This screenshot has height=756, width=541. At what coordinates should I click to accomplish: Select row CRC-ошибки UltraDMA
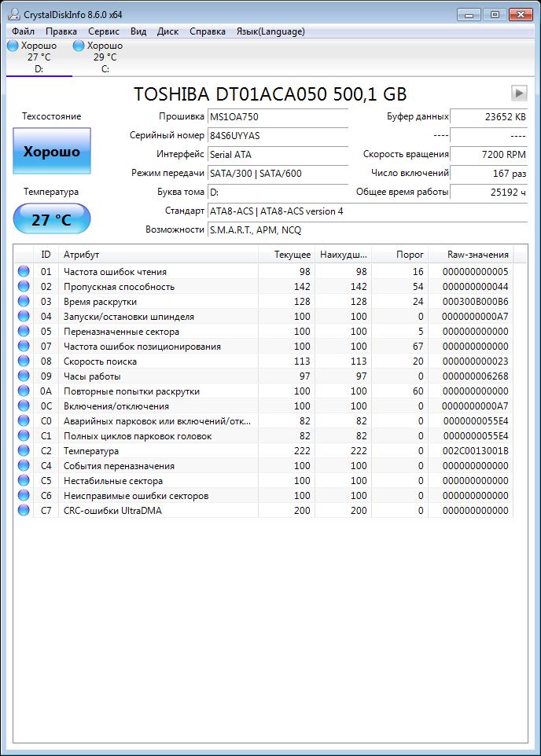pyautogui.click(x=263, y=511)
